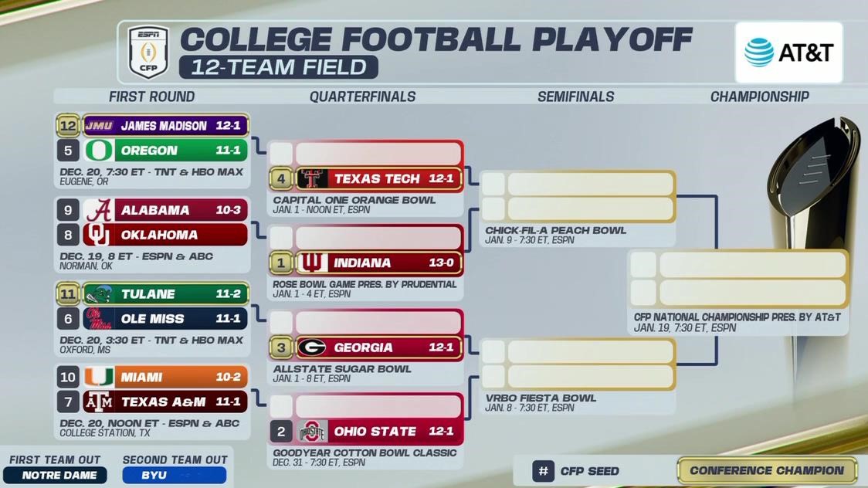Screen dimensions: 868x488
Task: Select the Alabama team logo
Action: (x=99, y=210)
